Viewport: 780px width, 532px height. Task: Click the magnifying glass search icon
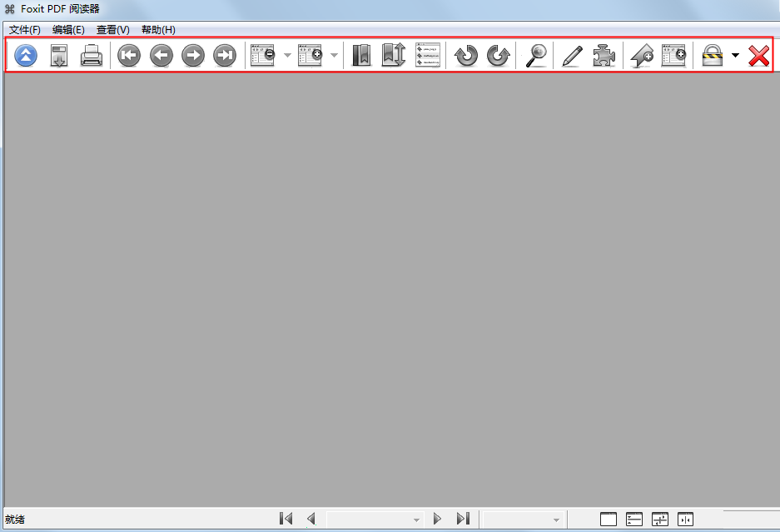coord(536,55)
